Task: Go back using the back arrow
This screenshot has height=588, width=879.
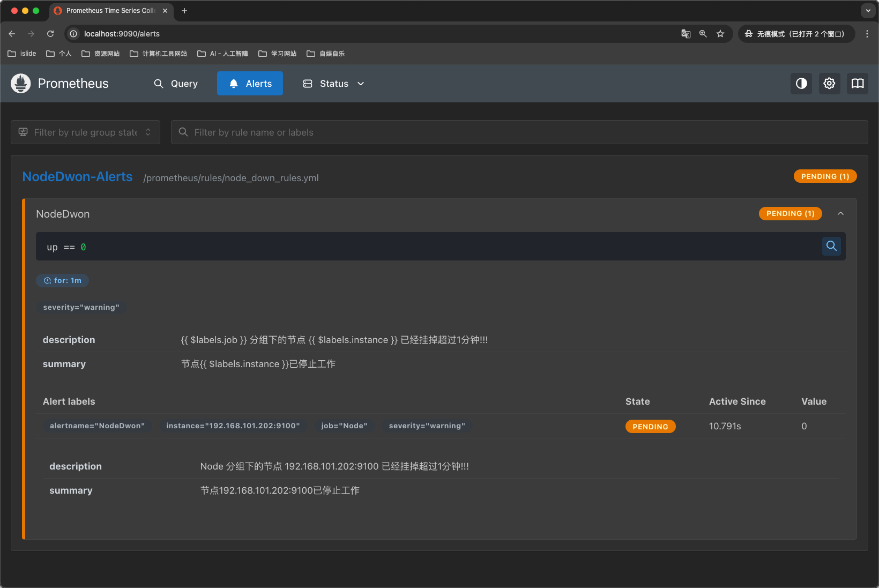Action: coord(12,33)
